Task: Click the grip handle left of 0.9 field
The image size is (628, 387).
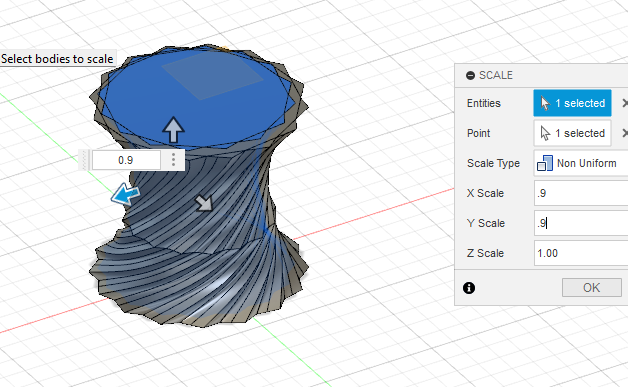Action: (85, 160)
